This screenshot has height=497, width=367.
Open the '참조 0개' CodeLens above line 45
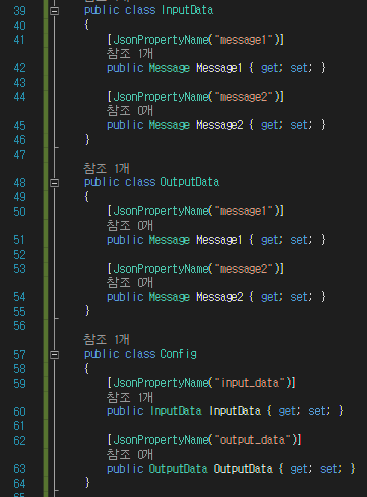[x=130, y=110]
